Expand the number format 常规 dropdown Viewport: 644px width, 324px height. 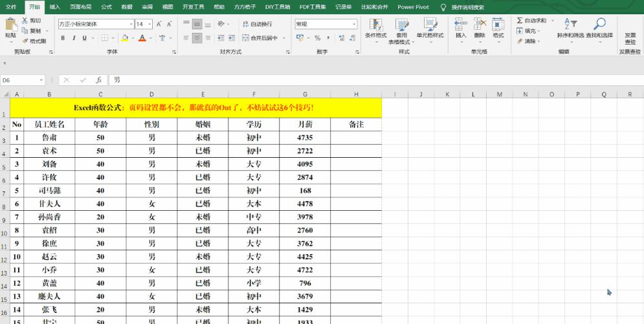click(x=354, y=24)
